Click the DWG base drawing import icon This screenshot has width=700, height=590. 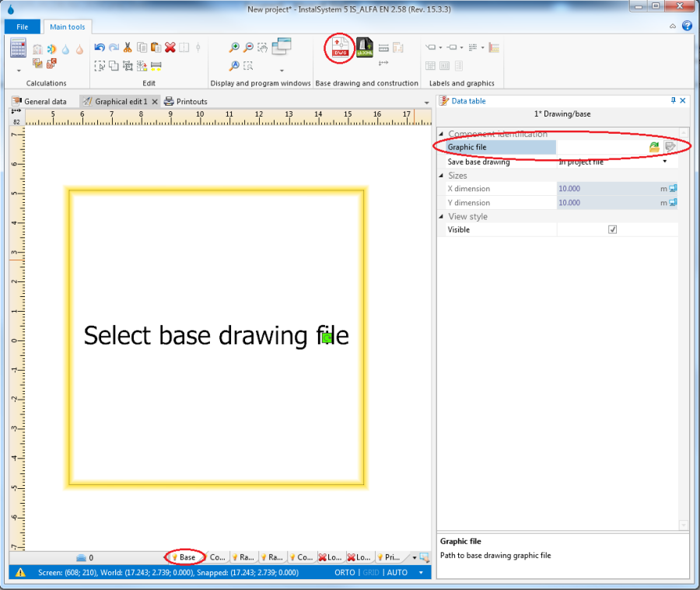pos(340,49)
